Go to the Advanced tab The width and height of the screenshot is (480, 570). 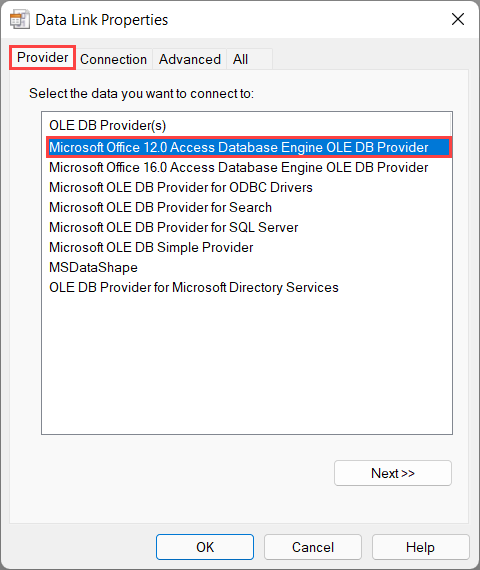(190, 59)
